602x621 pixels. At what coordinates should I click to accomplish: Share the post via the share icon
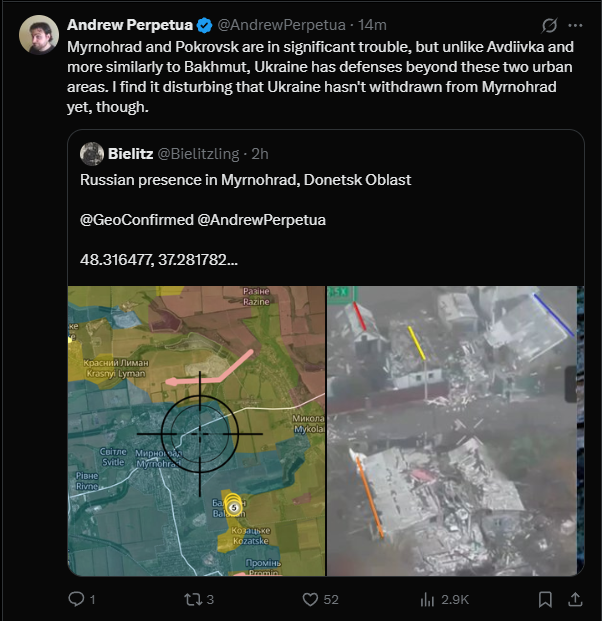point(575,599)
